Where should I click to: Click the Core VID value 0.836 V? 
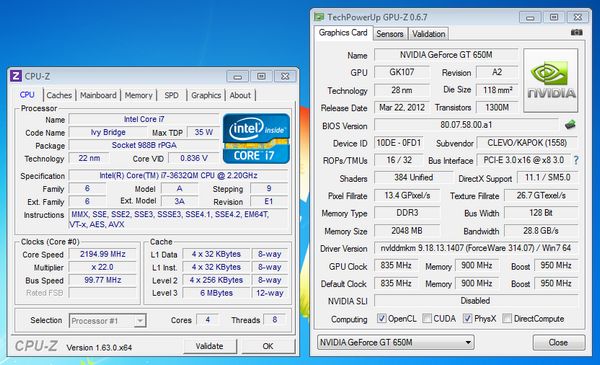click(194, 158)
